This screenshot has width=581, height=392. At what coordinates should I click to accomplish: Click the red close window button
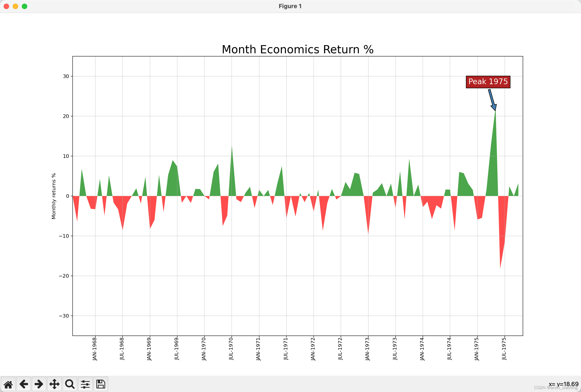pyautogui.click(x=7, y=6)
